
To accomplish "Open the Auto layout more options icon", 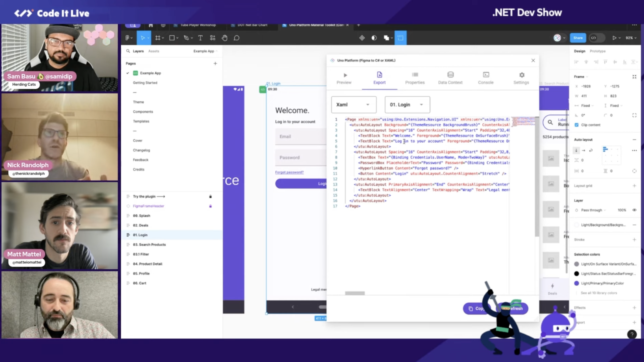I will (634, 150).
